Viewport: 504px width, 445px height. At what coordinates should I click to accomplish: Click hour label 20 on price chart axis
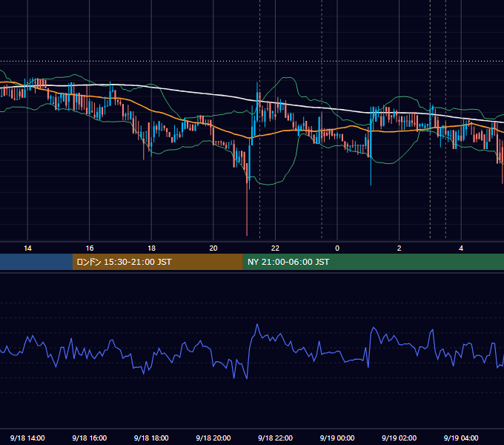coord(213,248)
